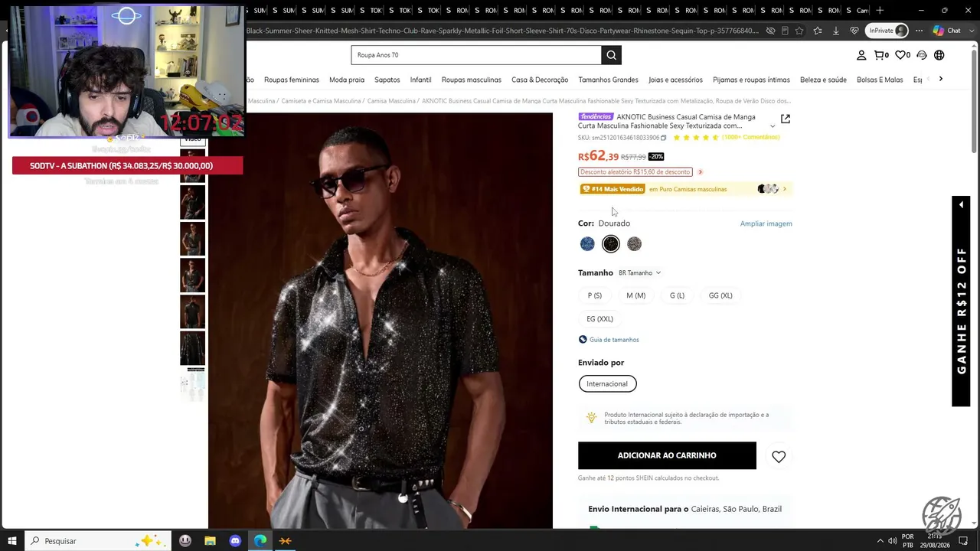This screenshot has height=551, width=980.
Task: Open a new browser tab
Action: (880, 11)
